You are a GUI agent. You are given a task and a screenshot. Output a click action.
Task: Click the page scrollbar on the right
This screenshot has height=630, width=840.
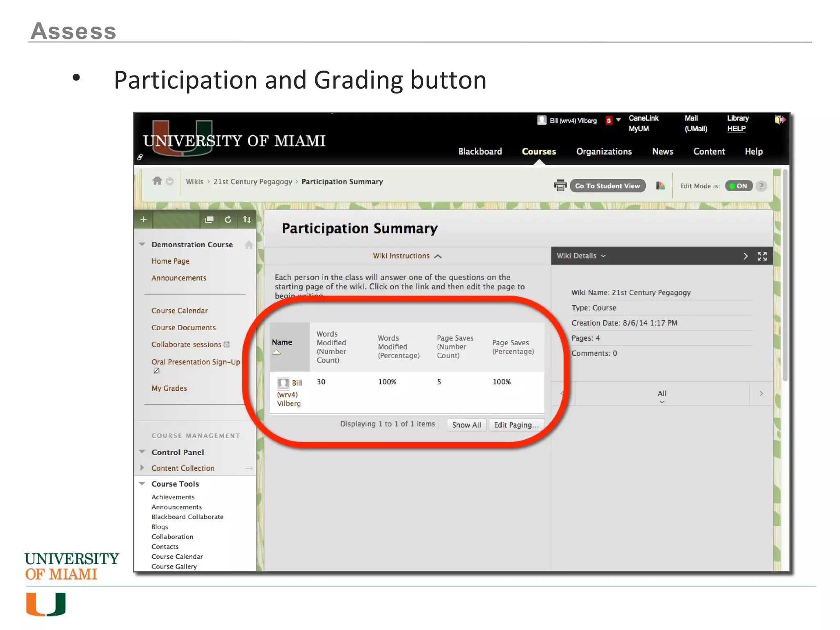point(785,275)
